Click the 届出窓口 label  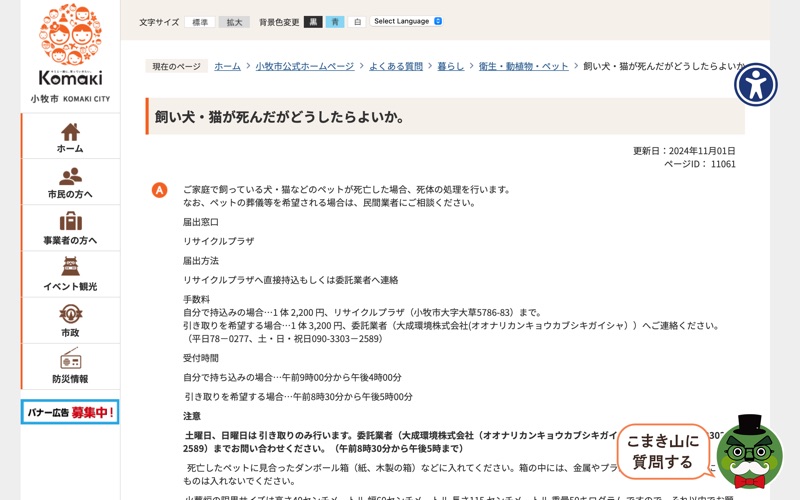click(x=201, y=222)
